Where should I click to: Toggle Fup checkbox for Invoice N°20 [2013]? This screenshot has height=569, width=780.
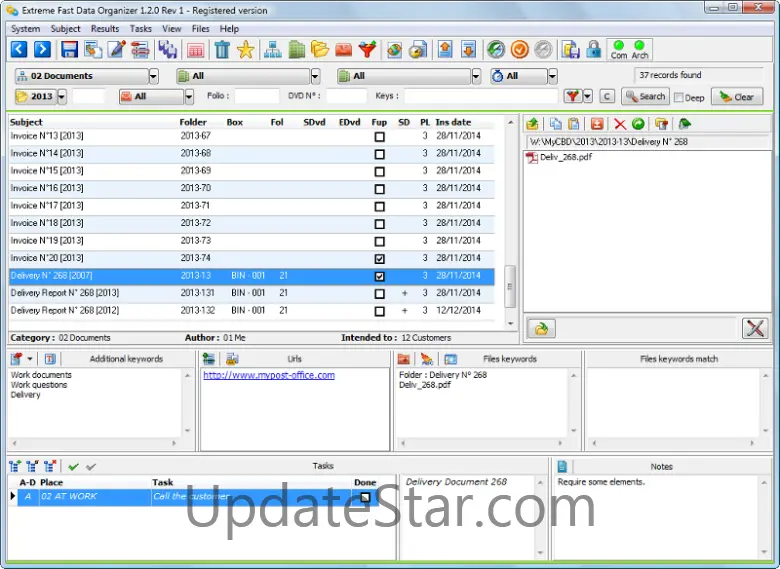[379, 258]
